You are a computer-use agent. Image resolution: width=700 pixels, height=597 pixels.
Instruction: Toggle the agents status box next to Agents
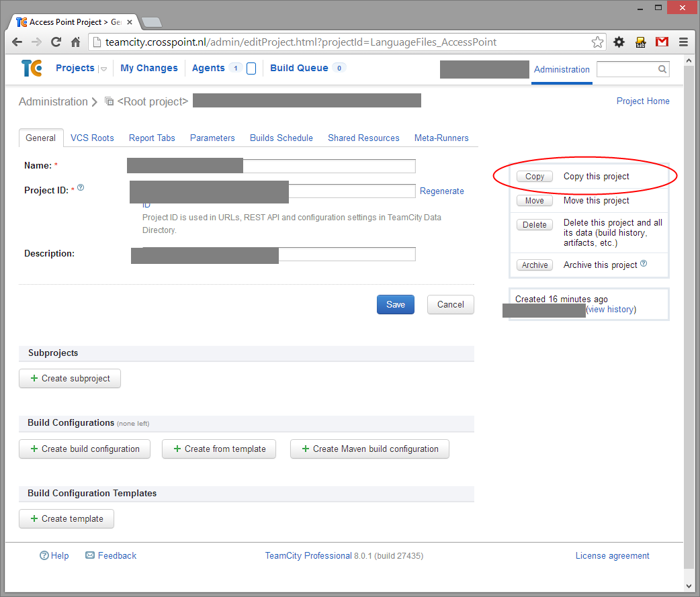tap(251, 68)
